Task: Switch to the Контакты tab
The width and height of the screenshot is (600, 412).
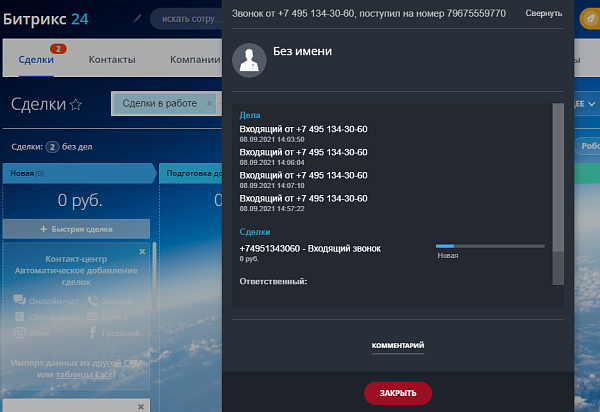Action: [112, 60]
